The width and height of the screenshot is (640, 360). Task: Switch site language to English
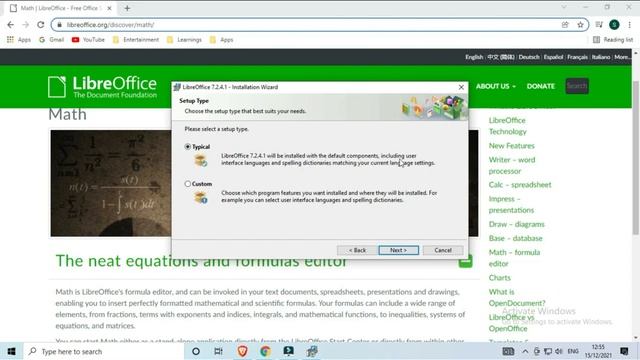click(x=474, y=57)
